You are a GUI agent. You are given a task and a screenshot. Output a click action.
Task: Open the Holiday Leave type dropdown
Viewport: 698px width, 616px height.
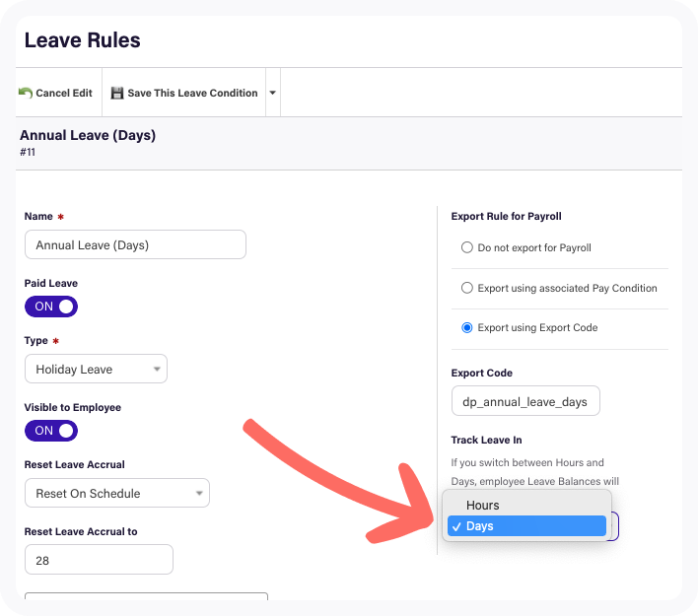click(96, 370)
